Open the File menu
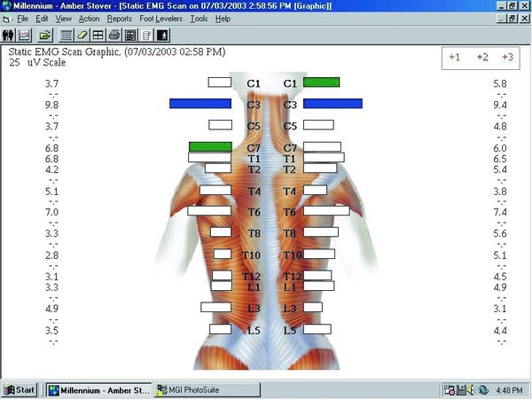 (x=23, y=19)
